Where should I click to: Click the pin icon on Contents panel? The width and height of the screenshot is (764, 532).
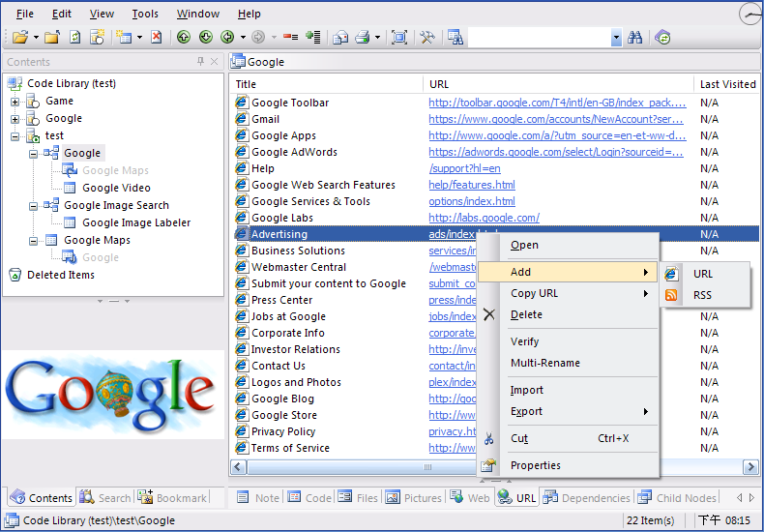pos(200,61)
